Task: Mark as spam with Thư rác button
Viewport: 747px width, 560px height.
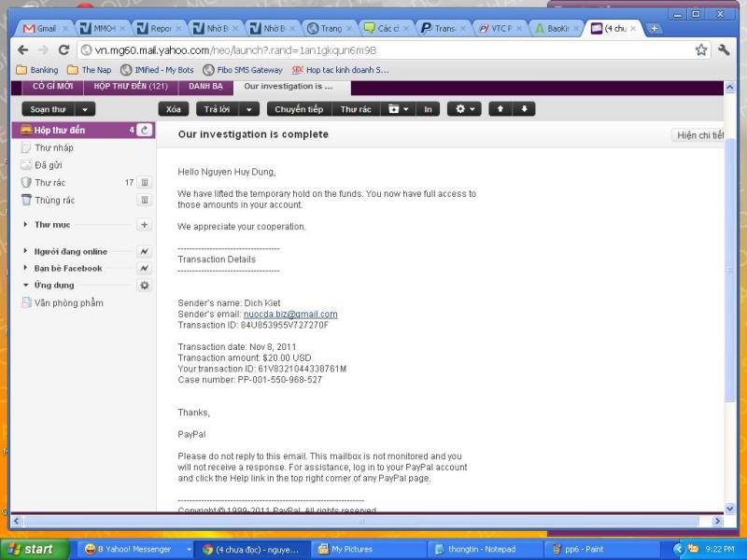Action: [356, 109]
